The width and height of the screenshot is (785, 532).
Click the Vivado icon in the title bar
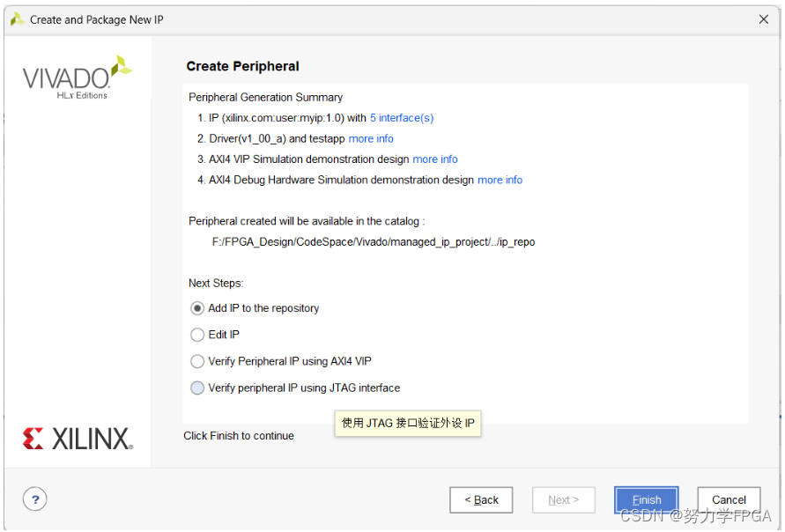17,19
